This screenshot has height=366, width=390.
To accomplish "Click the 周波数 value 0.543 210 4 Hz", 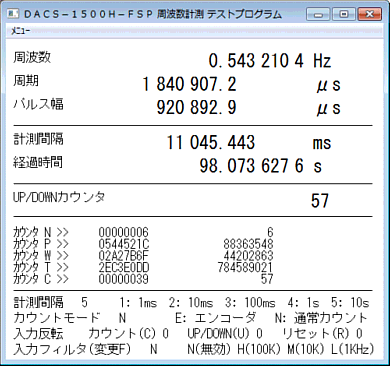I will pyautogui.click(x=270, y=61).
